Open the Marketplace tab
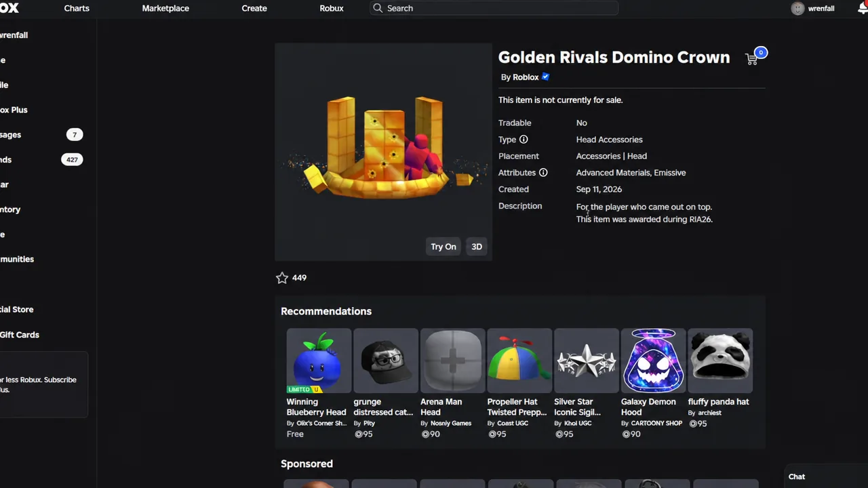 (x=165, y=8)
